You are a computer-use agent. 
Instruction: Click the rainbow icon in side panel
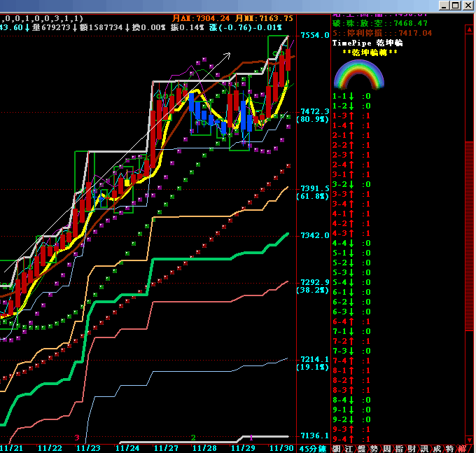coord(359,74)
